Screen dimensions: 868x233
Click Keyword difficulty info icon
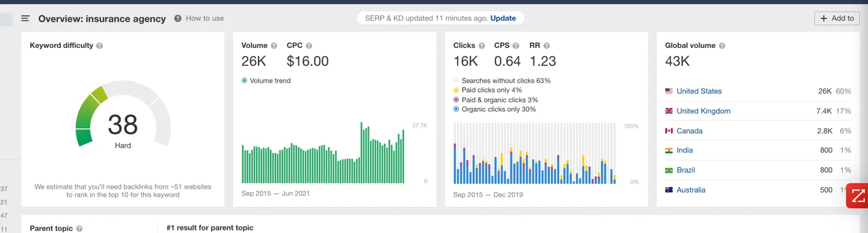pos(100,46)
